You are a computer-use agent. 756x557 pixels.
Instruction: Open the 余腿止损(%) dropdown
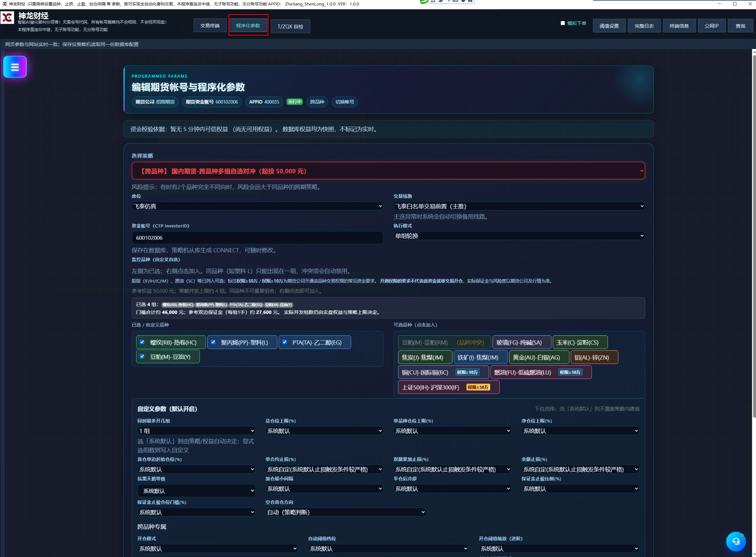click(x=580, y=469)
